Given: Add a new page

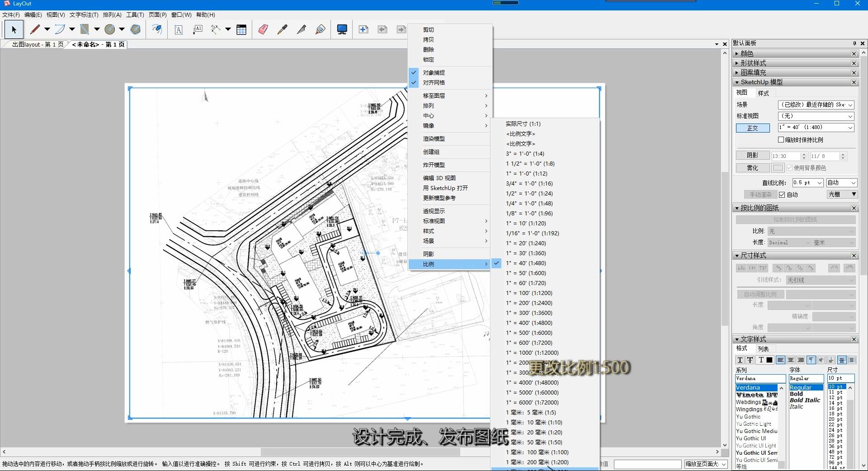Looking at the screenshot, I should pos(363,29).
